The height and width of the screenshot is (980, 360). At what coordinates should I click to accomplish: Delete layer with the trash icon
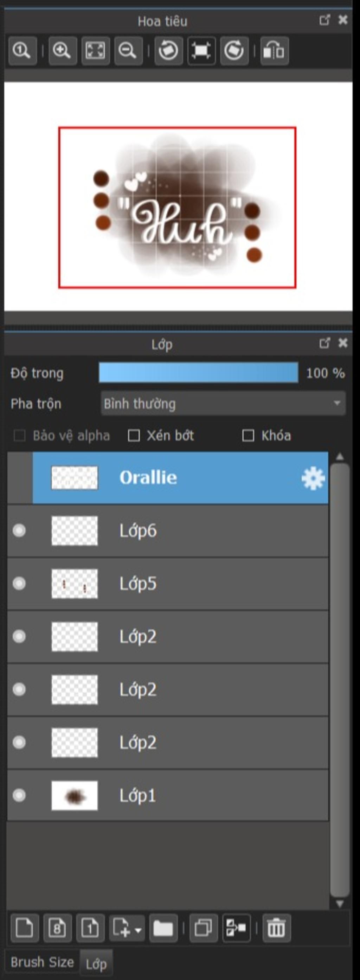(x=276, y=928)
